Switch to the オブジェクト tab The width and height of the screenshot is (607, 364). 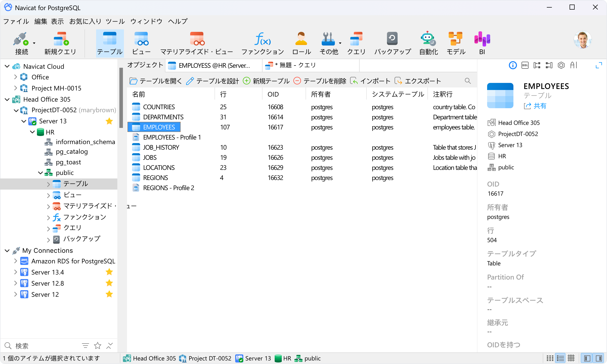(x=145, y=65)
